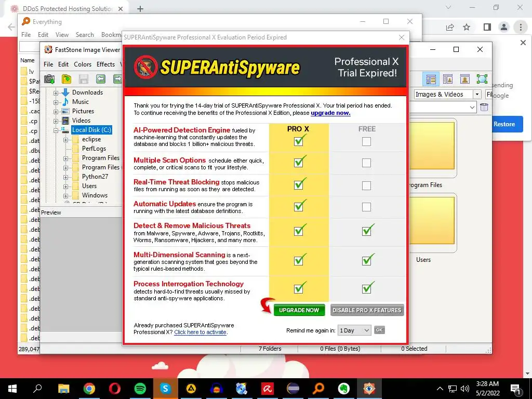
Task: Select the windowed view with file list icon
Action: tap(448, 79)
